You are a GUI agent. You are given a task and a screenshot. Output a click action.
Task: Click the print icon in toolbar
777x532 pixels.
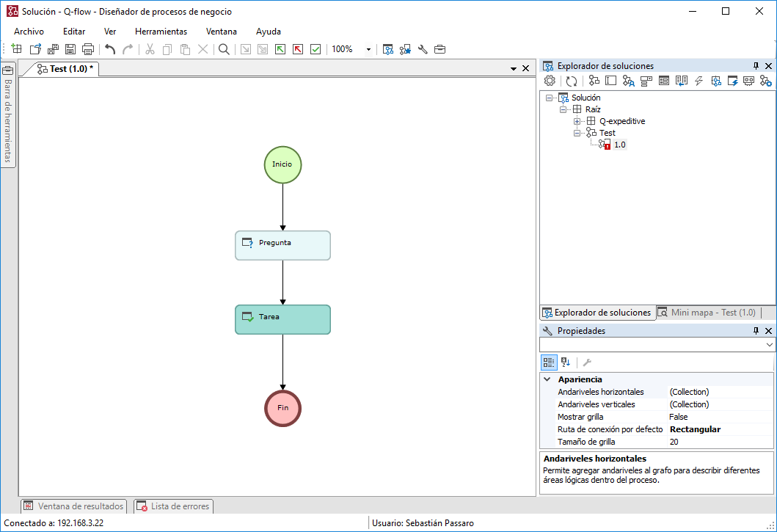click(x=88, y=49)
